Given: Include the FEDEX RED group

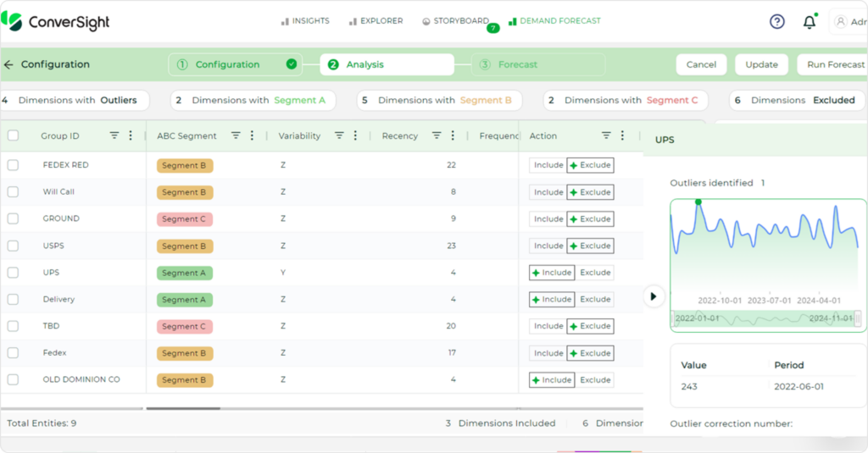Looking at the screenshot, I should (548, 165).
